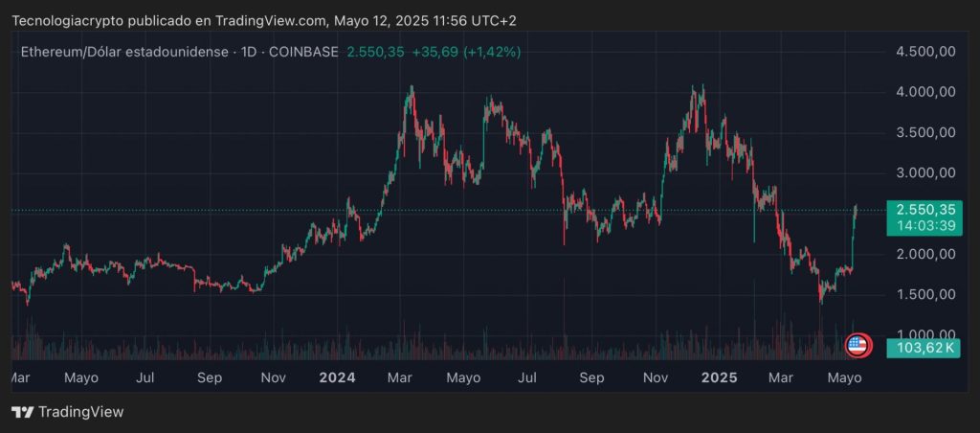The height and width of the screenshot is (433, 980).
Task: Click the 1.500,00 price axis label
Action: coord(926,294)
